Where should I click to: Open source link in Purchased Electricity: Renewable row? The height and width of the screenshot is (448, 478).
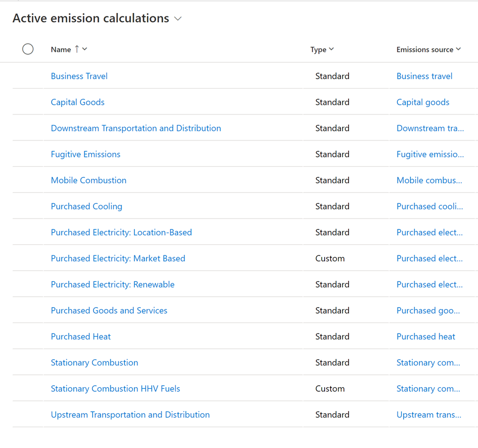click(430, 285)
